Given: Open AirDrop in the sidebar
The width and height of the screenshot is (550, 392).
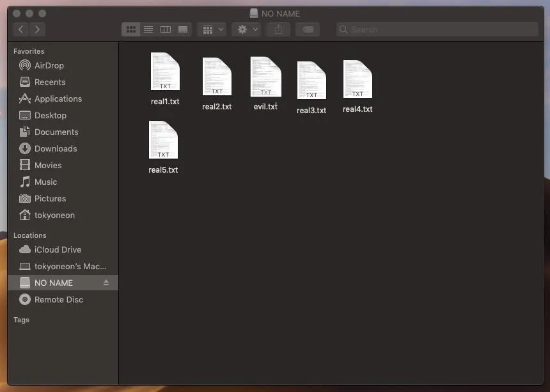Looking at the screenshot, I should 63,65.
